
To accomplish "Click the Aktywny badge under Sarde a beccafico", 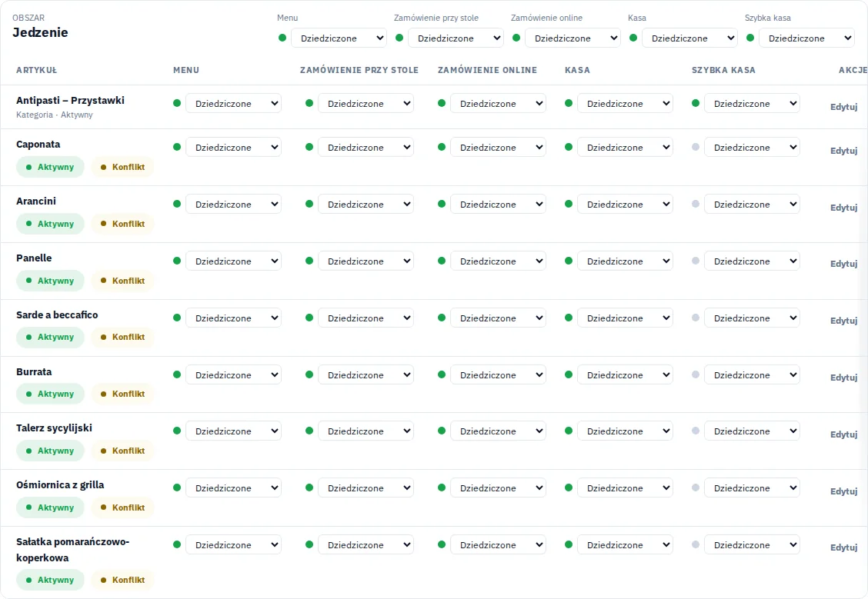I will pos(50,337).
